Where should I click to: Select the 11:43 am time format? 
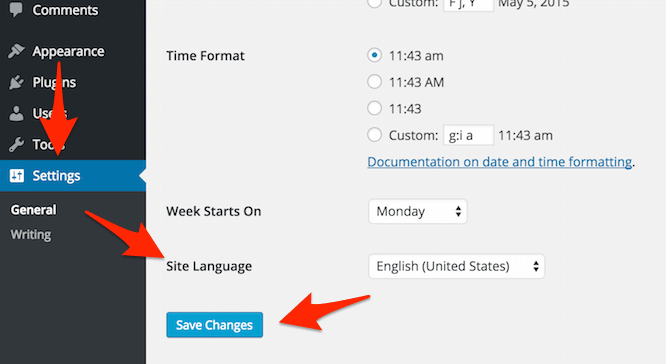[x=374, y=55]
